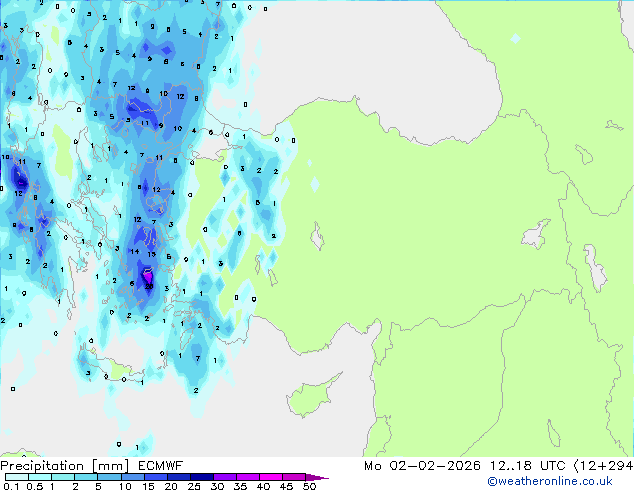Click the legend value 0.1
Image resolution: width=634 pixels, height=490 pixels.
[11, 486]
